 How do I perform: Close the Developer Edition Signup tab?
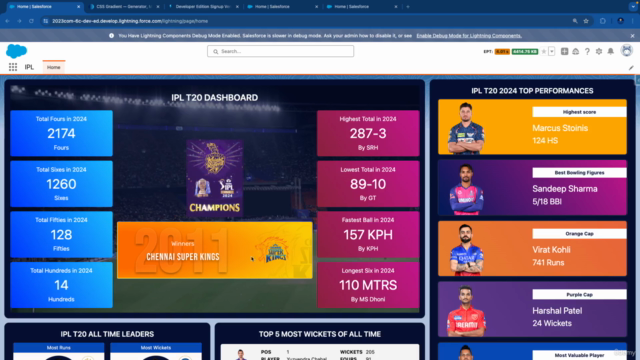pyautogui.click(x=237, y=7)
